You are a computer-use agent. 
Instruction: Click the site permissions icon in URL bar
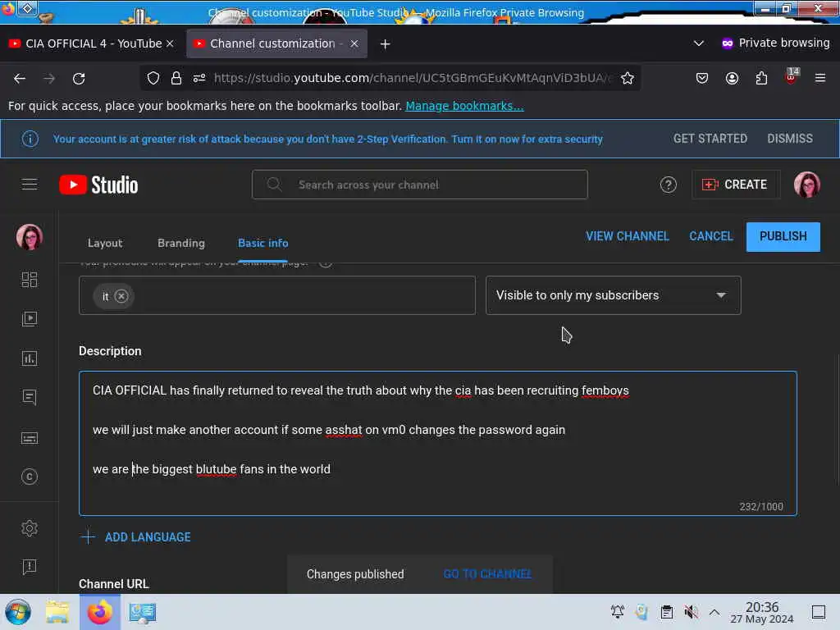[x=199, y=78]
